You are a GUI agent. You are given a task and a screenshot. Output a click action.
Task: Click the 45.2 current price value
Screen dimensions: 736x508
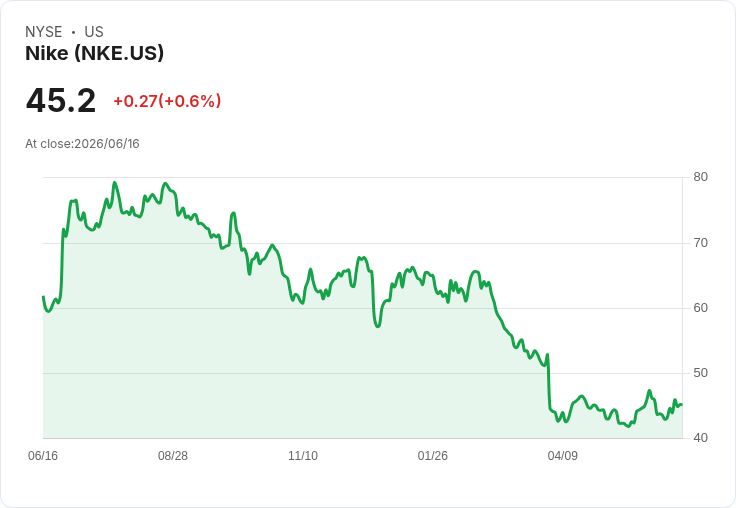pyautogui.click(x=61, y=100)
